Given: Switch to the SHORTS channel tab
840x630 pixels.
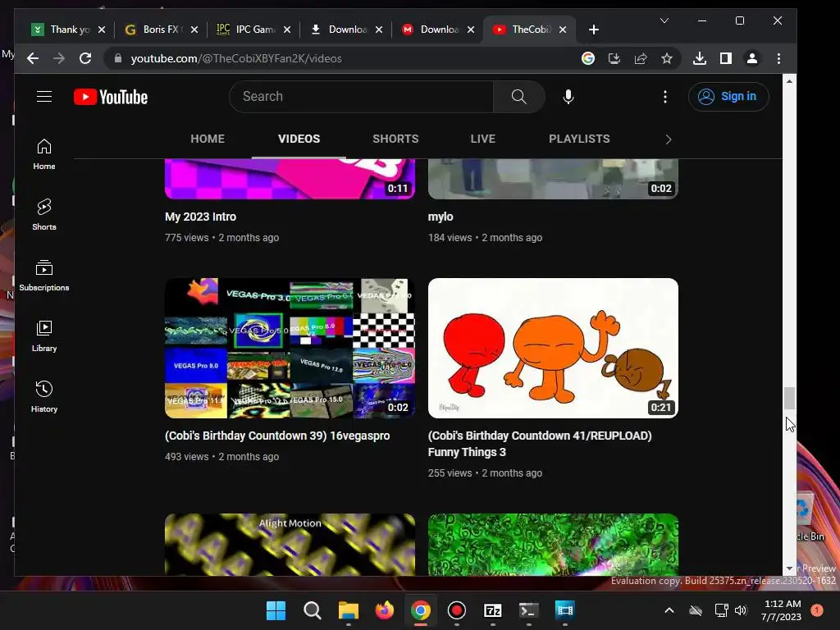Looking at the screenshot, I should click(x=395, y=139).
